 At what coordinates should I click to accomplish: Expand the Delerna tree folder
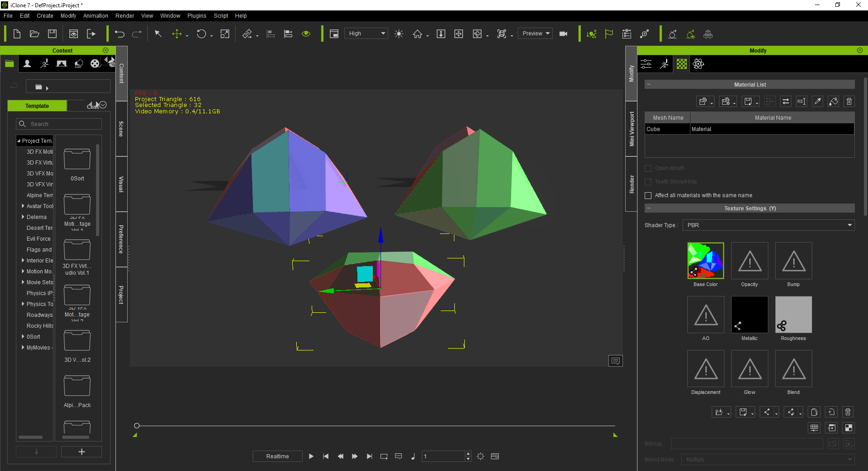tap(23, 217)
